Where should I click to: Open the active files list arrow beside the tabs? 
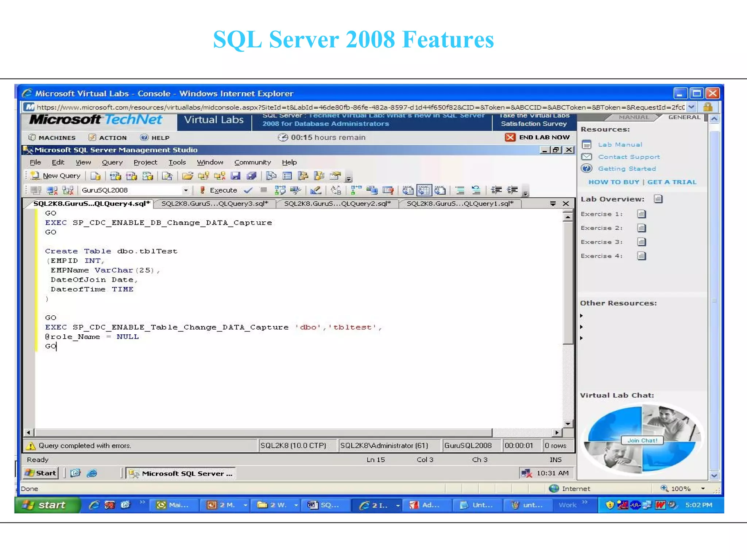[553, 203]
